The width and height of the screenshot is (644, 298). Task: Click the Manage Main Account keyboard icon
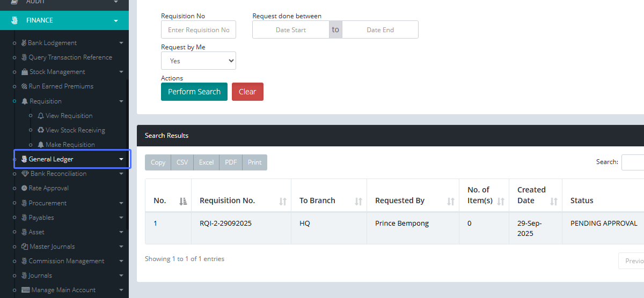point(25,290)
